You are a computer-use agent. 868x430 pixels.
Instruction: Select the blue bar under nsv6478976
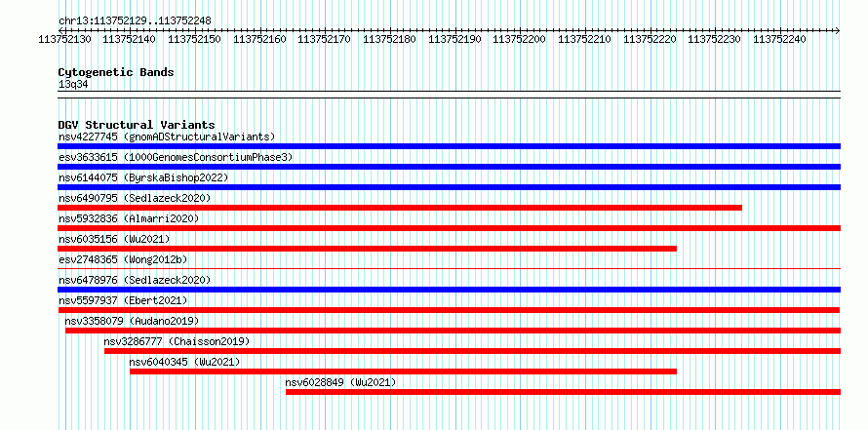tap(449, 290)
